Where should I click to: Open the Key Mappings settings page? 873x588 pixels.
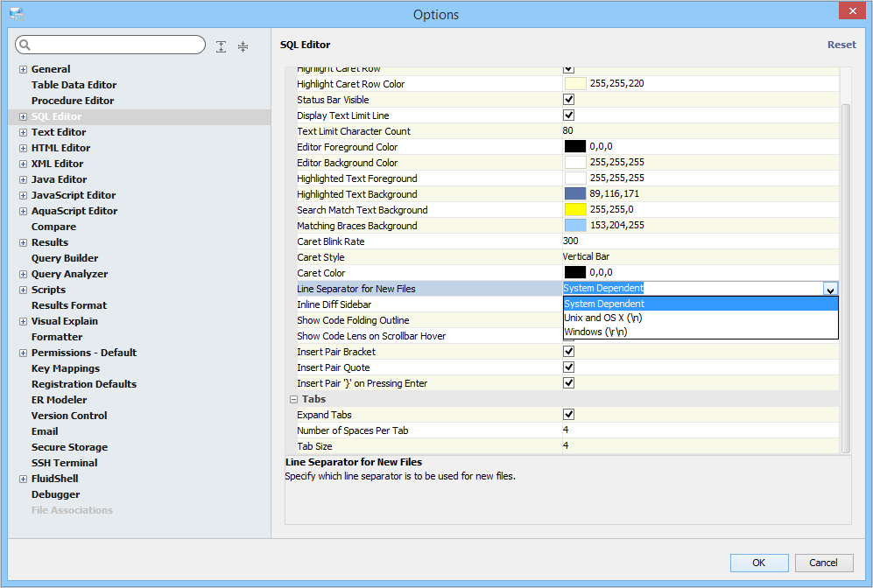[66, 368]
